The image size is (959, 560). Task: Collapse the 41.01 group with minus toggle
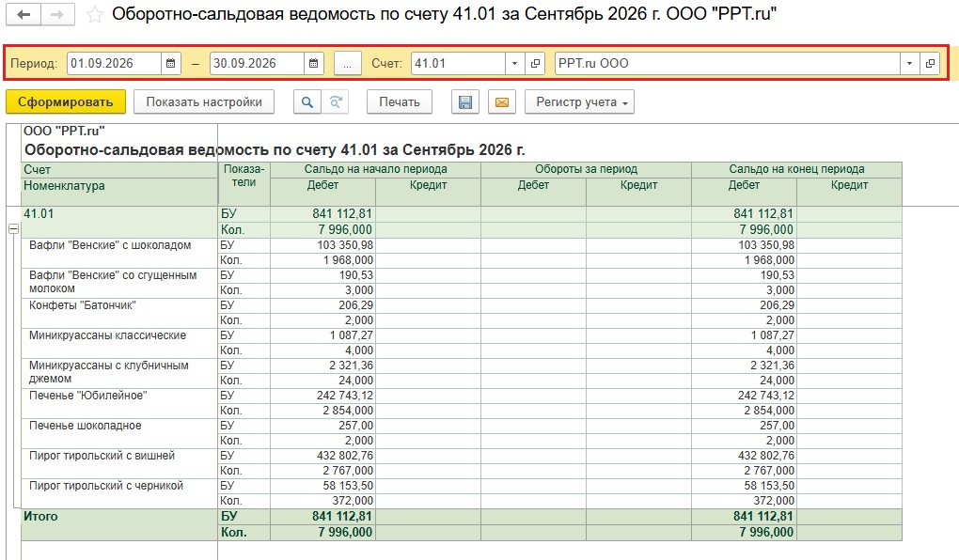[13, 228]
